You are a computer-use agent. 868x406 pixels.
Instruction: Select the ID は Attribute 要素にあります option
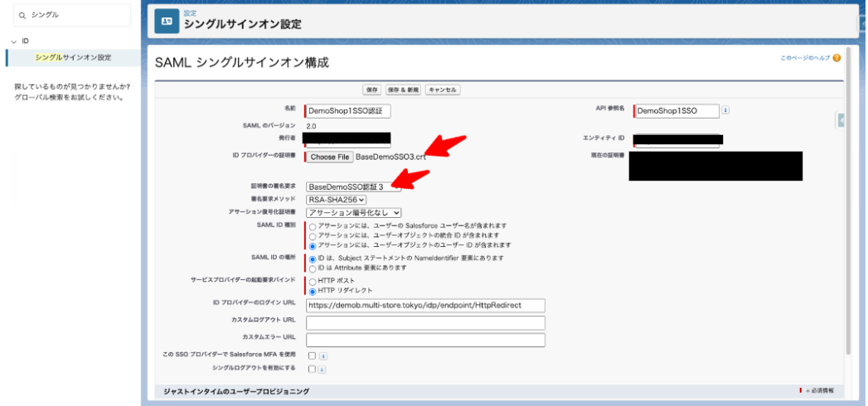(x=312, y=268)
